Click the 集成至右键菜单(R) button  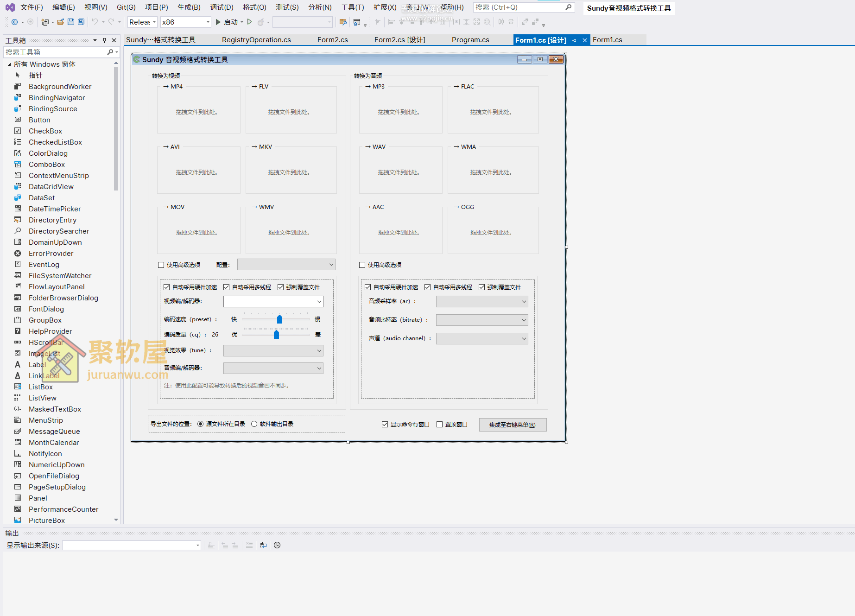[x=513, y=425]
